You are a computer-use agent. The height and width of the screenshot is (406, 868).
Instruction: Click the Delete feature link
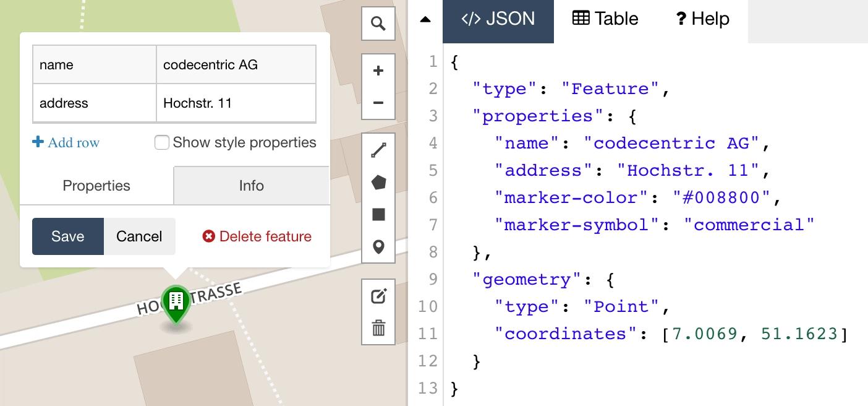(x=257, y=236)
